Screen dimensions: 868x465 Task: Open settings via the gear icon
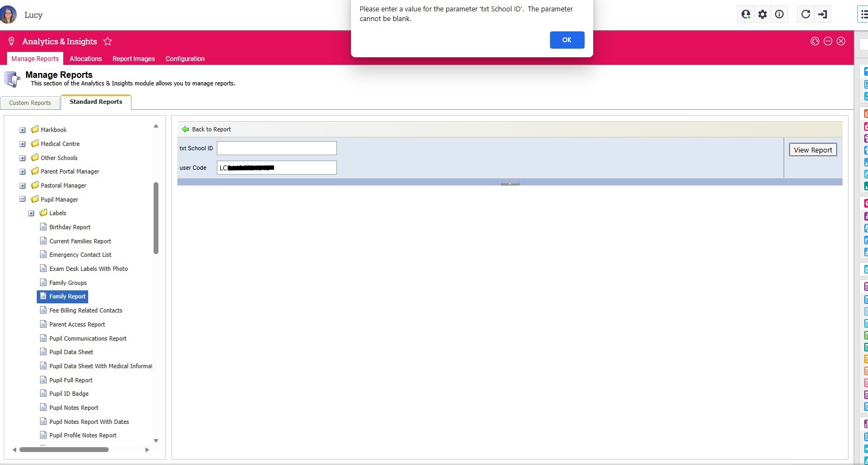[763, 15]
